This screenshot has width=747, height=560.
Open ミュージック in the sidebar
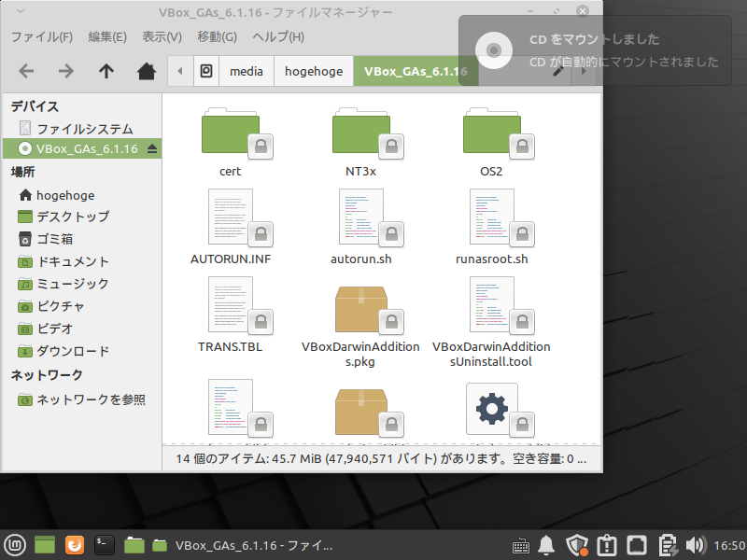82,284
